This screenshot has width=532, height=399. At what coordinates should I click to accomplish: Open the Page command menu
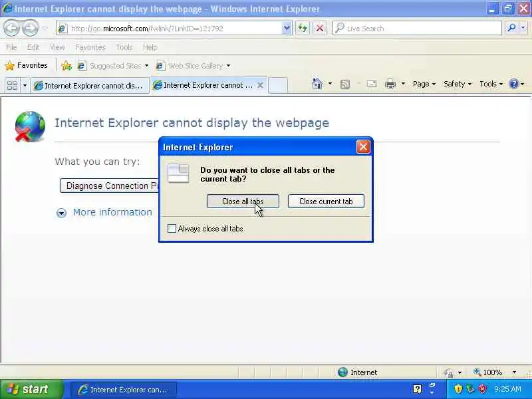424,84
